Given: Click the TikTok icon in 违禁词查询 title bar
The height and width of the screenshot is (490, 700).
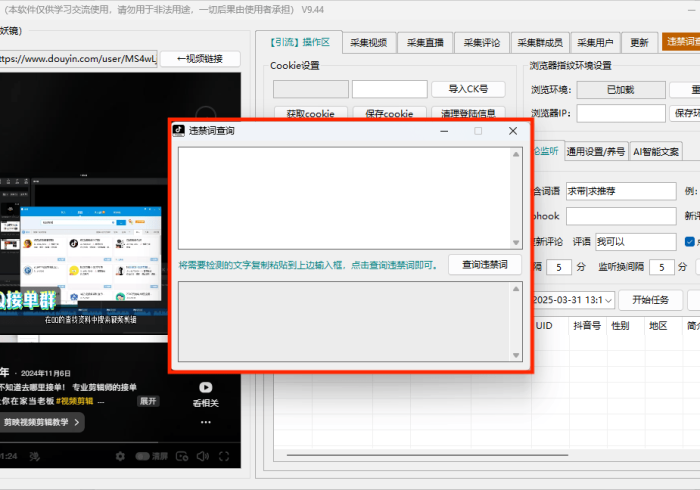Looking at the screenshot, I should point(179,130).
